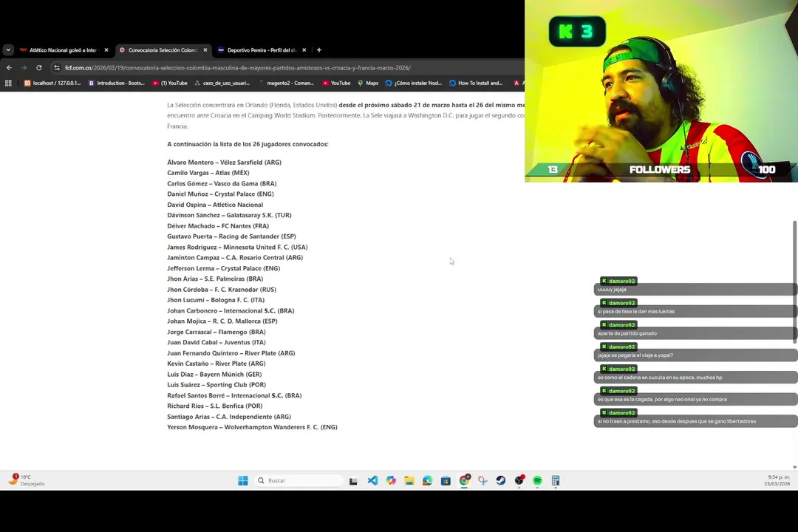798x532 pixels.
Task: Click the taskbar Buscar search box
Action: 299,480
